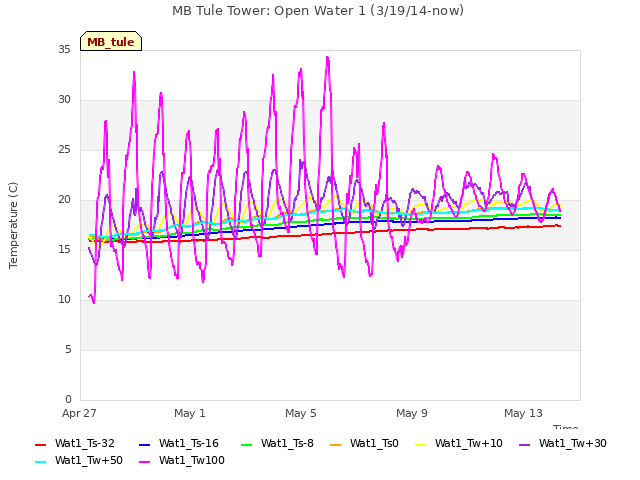Click the 15 y-axis tick label

[64, 250]
